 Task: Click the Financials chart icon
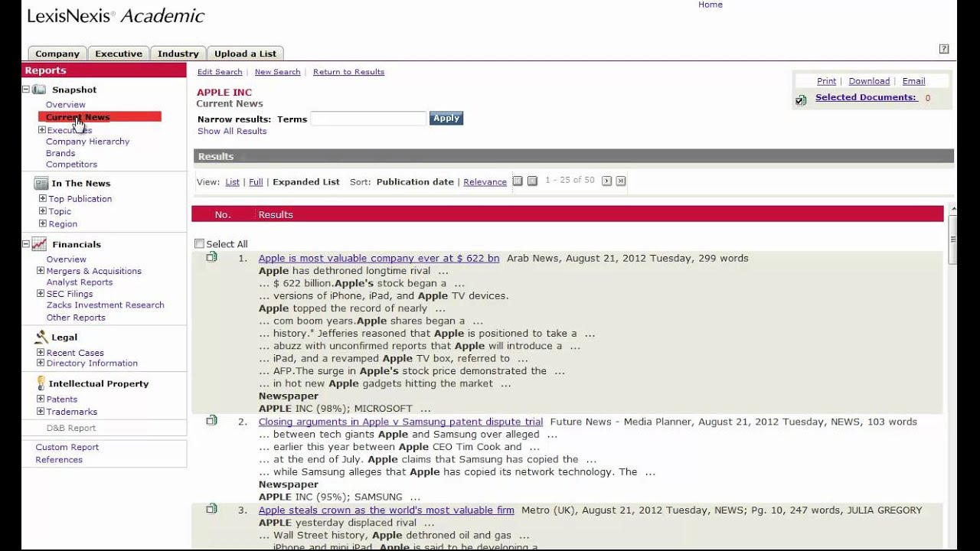(39, 244)
